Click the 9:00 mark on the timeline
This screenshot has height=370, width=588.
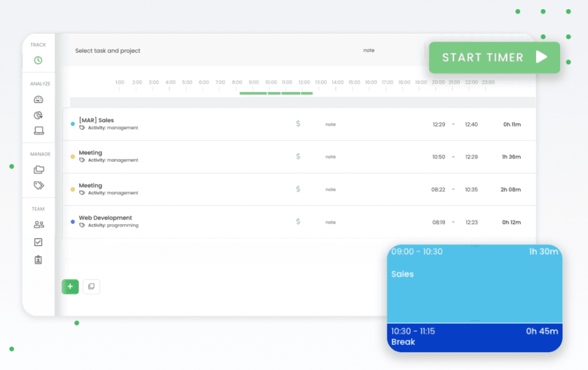tap(254, 83)
